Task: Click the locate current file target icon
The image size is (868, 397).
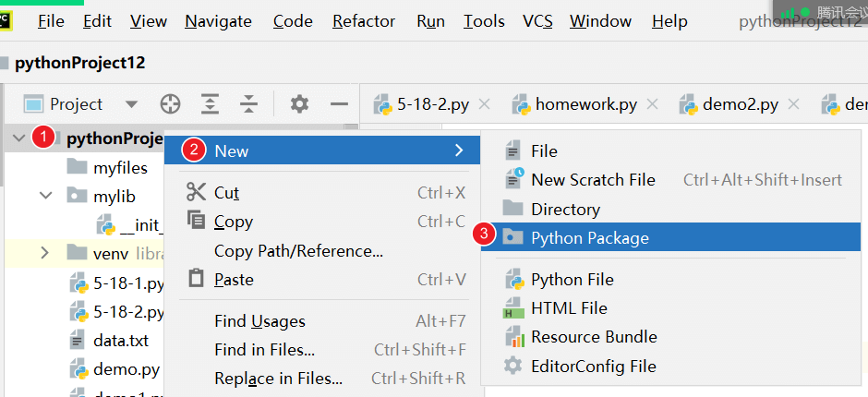Action: [170, 103]
